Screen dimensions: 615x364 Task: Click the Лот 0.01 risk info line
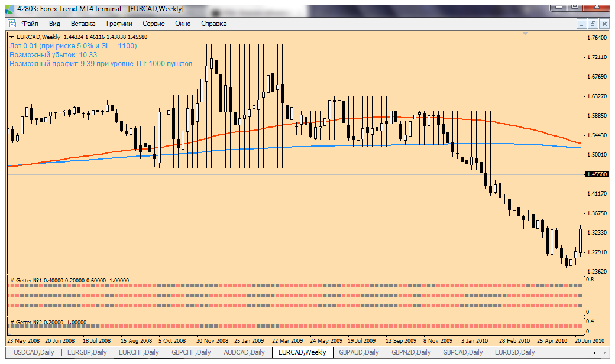tap(73, 46)
